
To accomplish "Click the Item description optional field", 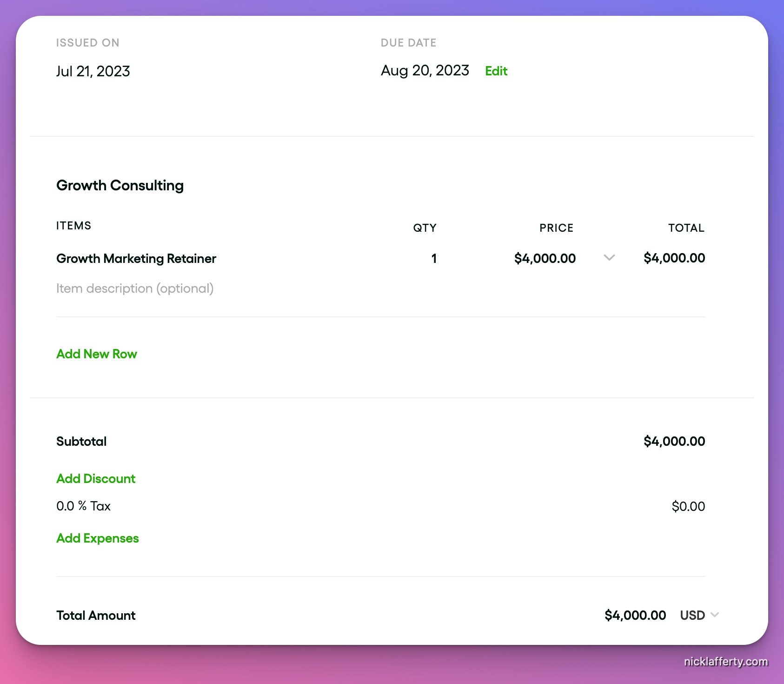I will pos(135,288).
